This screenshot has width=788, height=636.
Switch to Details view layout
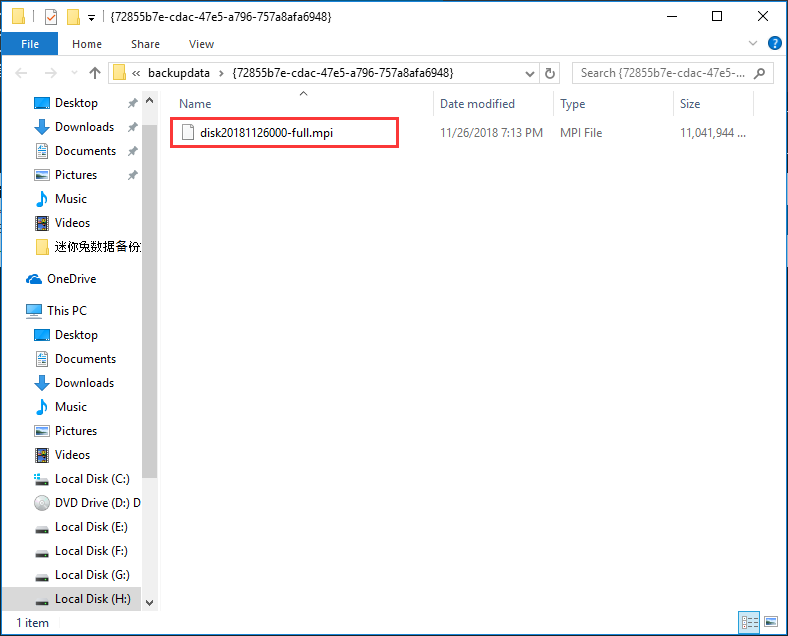click(749, 622)
